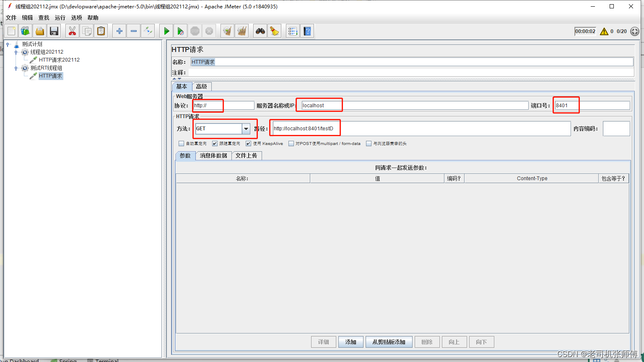The height and width of the screenshot is (362, 644).
Task: Open Help with the question mark icon
Action: (307, 31)
